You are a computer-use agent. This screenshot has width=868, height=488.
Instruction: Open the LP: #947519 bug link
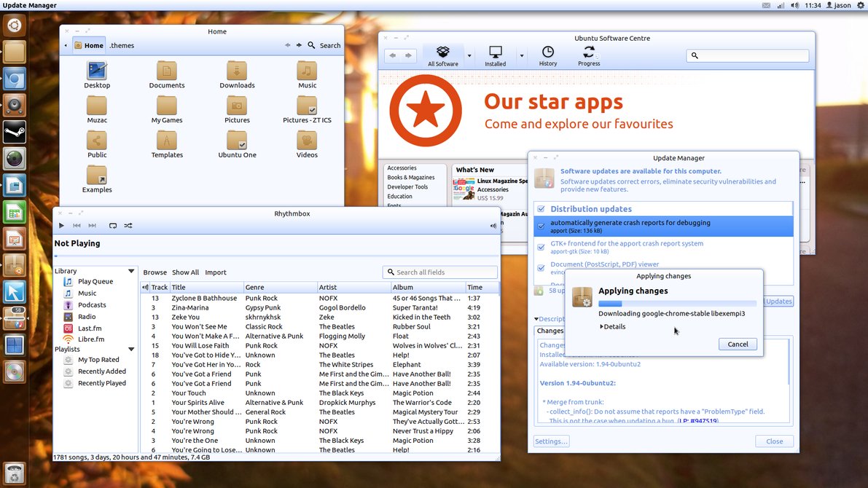(x=698, y=421)
